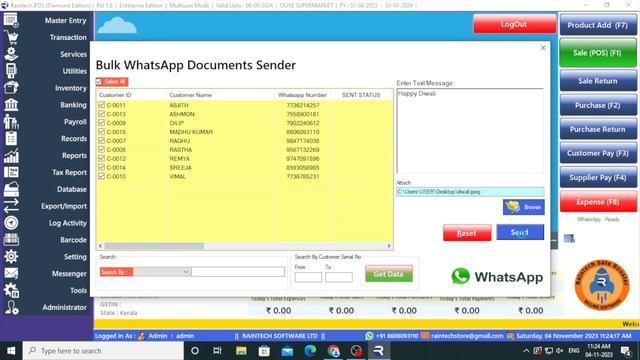Toggle the Select All checkbox
The height and width of the screenshot is (360, 640).
pos(99,82)
